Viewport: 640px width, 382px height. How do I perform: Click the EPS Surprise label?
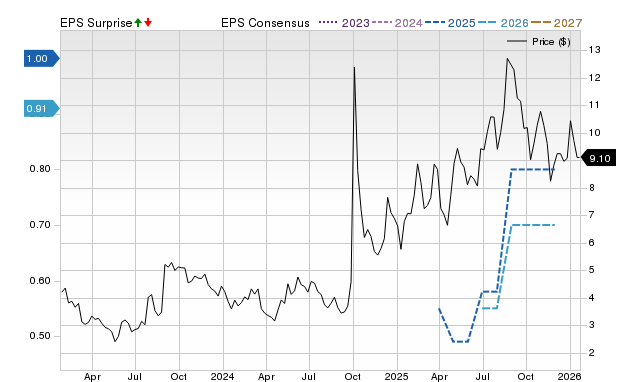pos(96,23)
